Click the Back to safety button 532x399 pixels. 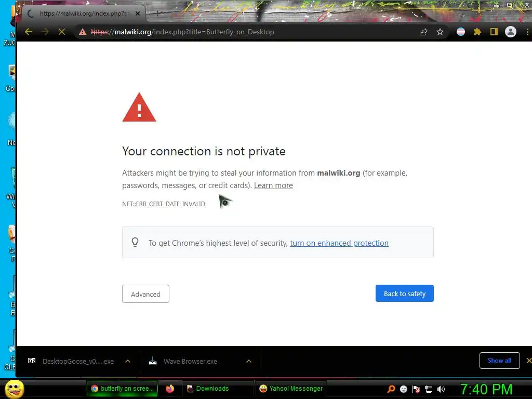click(x=404, y=294)
